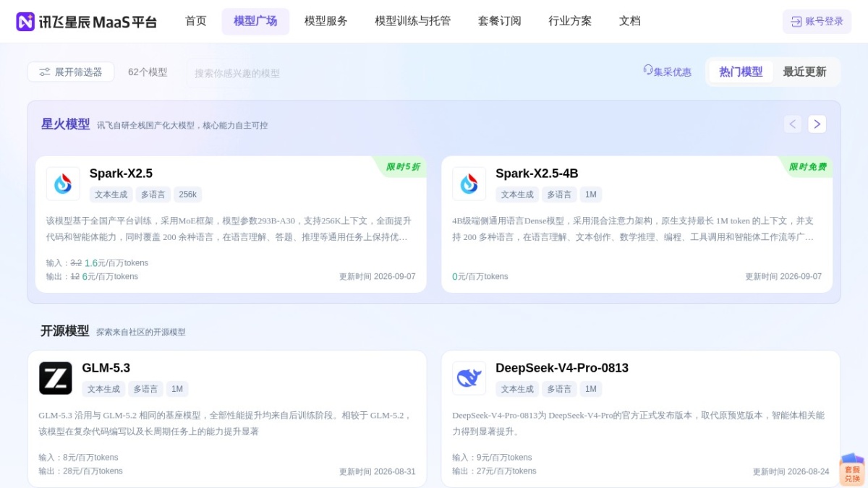
Task: Click the 套餐兑换 floating widget icon
Action: [x=852, y=470]
